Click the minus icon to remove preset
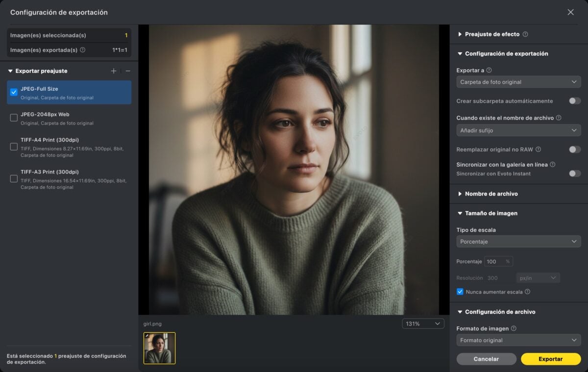Screen dimensions: 588x372 128,71
